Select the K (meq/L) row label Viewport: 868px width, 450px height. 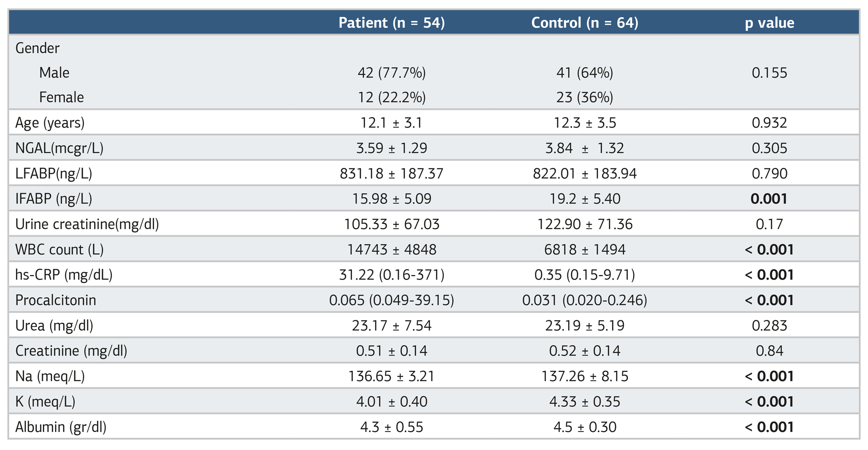[x=45, y=402]
